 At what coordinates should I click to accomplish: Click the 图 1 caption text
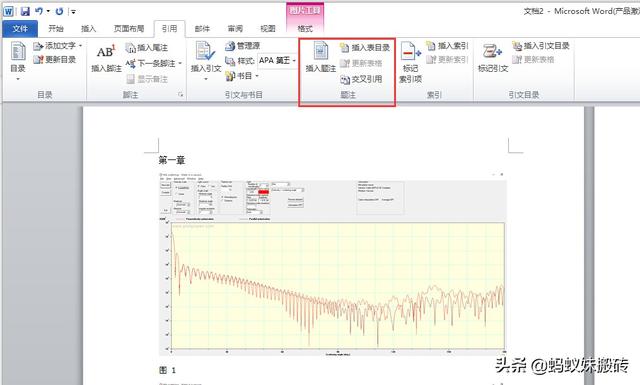[167, 370]
